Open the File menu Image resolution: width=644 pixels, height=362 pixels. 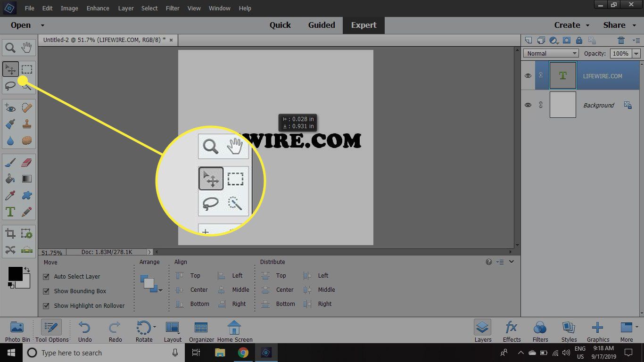coord(29,8)
